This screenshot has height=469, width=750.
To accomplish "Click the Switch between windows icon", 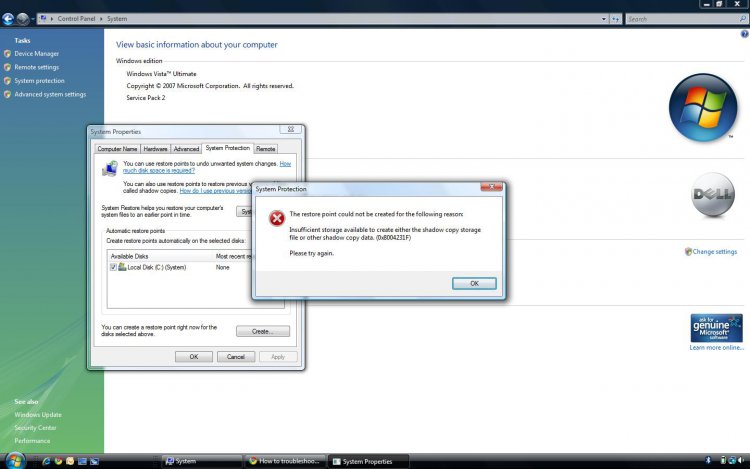I will 94,461.
